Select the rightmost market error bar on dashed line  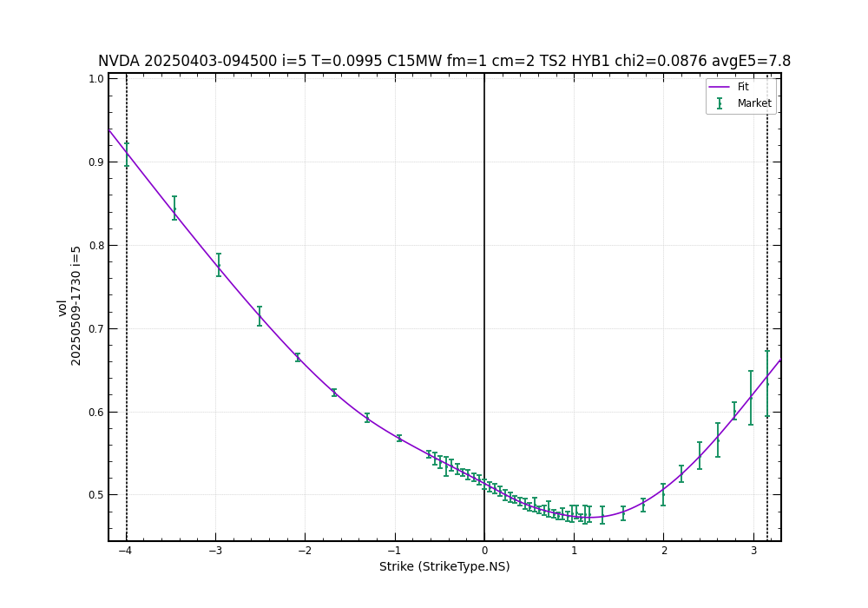767,383
